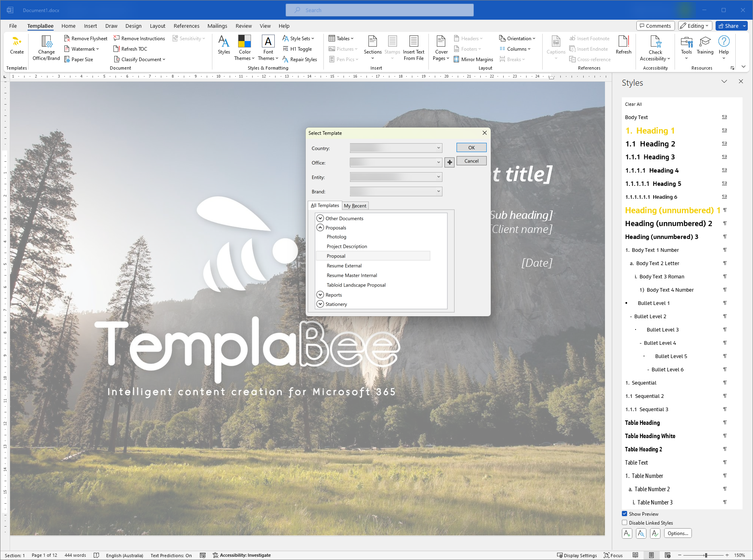Screen dimensions: 753x560
Task: Expand the Stationery group
Action: click(320, 304)
